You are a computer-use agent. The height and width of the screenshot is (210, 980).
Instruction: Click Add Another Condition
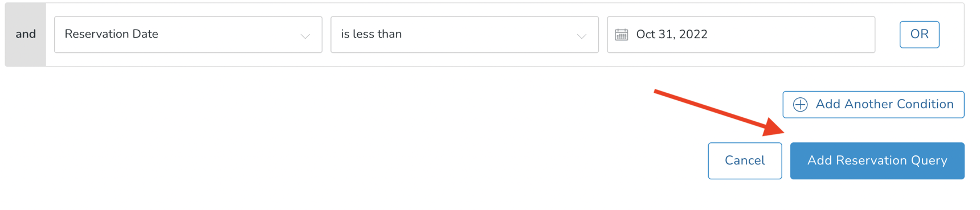(x=873, y=105)
